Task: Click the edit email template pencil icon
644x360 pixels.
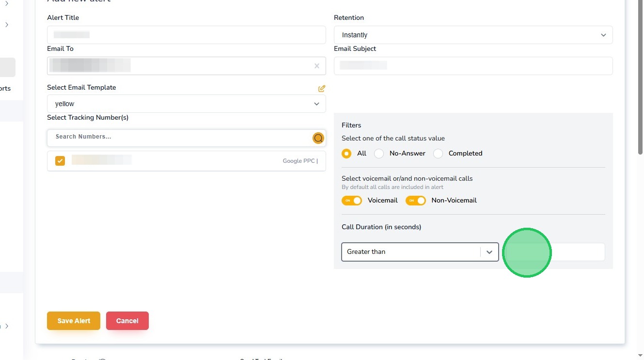Action: tap(322, 89)
